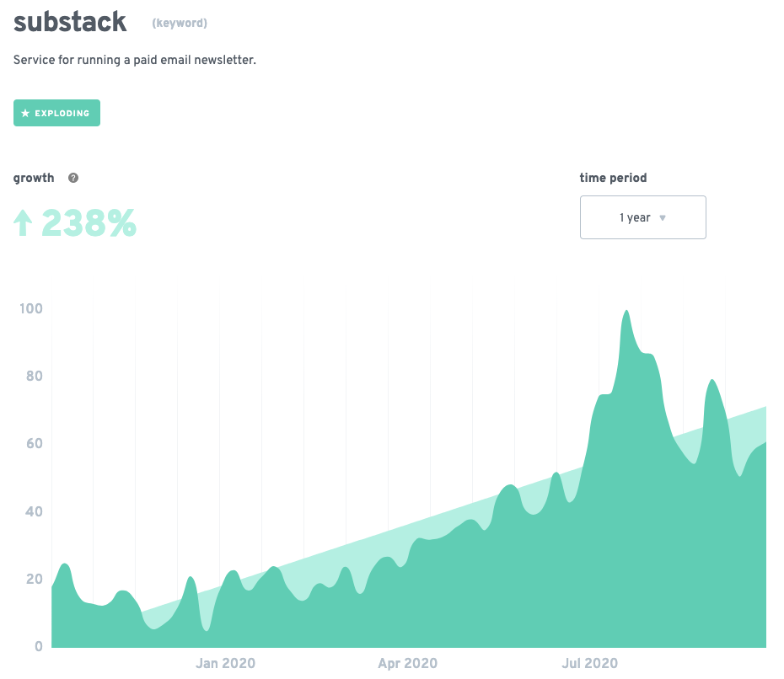Image resolution: width=784 pixels, height=679 pixels.
Task: Click the newsletter service description text
Action: pos(135,61)
